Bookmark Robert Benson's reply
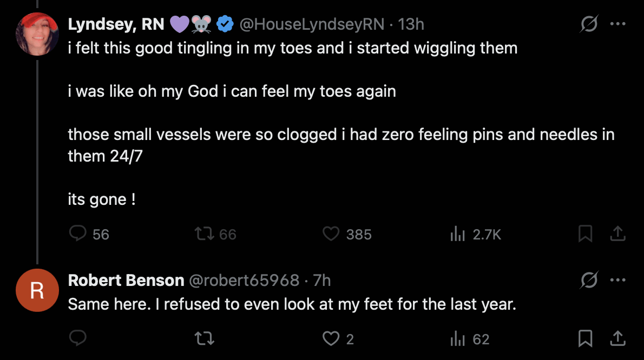 click(x=585, y=339)
